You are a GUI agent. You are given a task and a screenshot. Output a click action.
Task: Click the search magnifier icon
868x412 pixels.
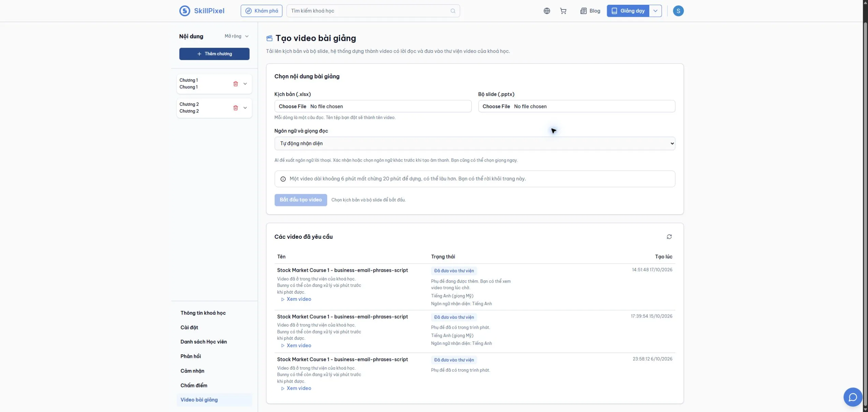tap(453, 11)
